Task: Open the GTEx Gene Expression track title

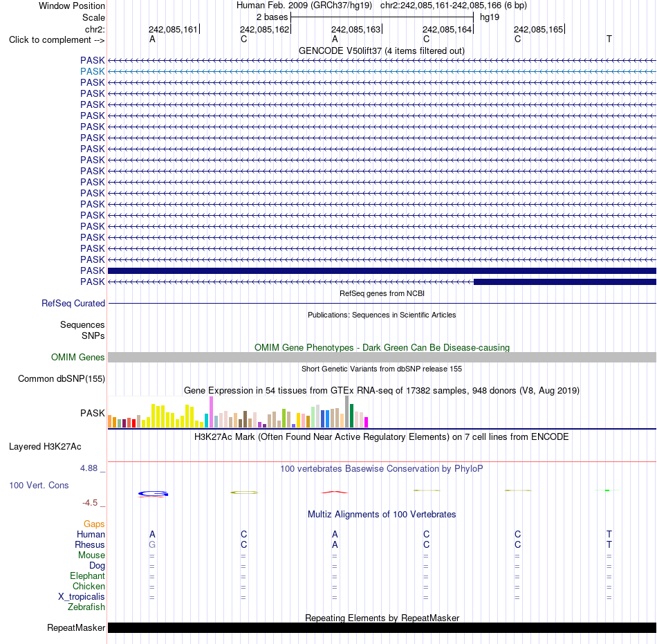Action: click(x=382, y=391)
